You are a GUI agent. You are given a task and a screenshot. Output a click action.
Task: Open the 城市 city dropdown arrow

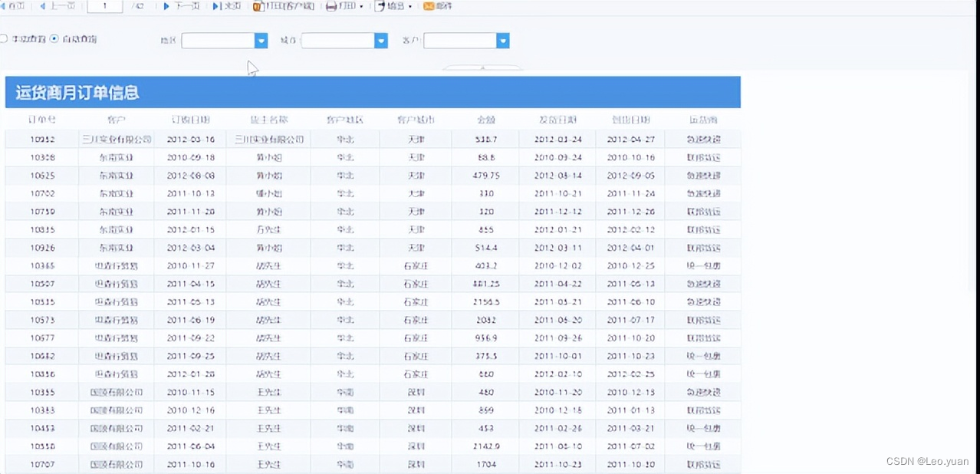[381, 41]
